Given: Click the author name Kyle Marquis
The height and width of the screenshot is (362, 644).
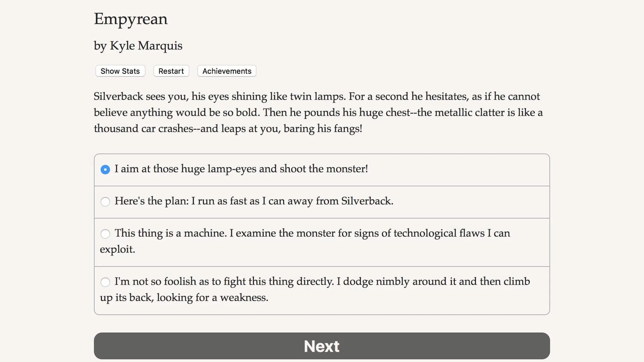Looking at the screenshot, I should point(138,46).
